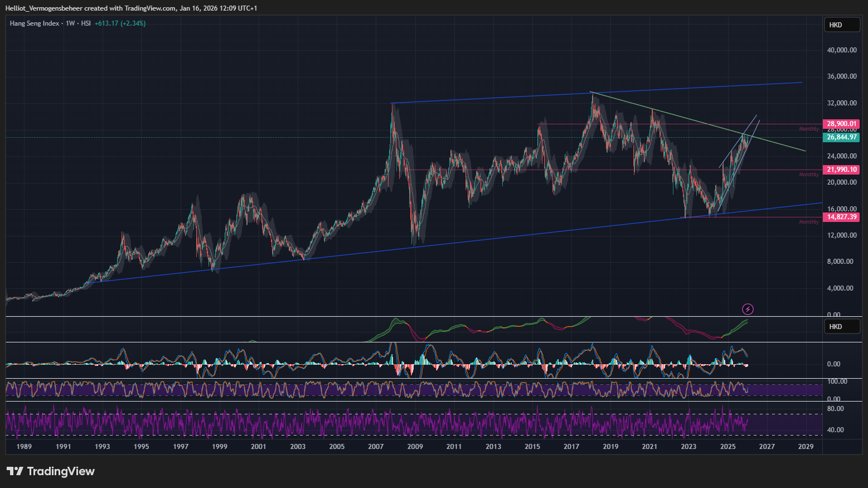Click the 2025 marker on the time axis
This screenshot has height=488, width=868.
728,447
